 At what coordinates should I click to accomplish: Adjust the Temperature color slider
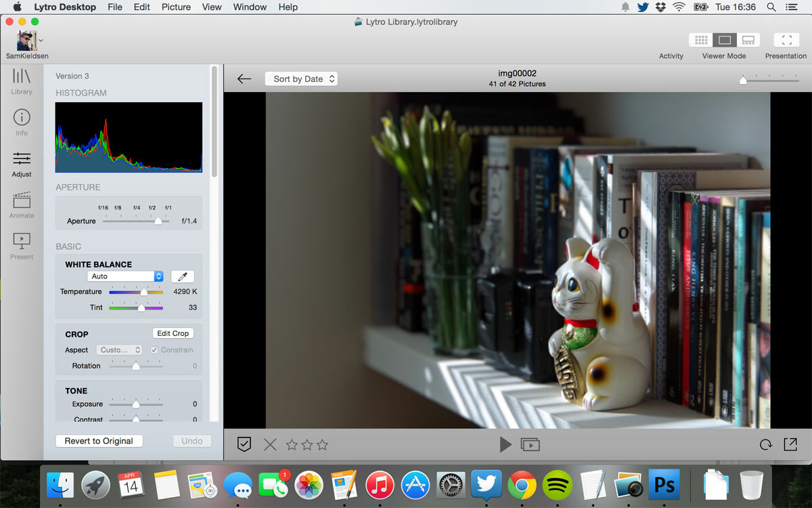click(136, 292)
